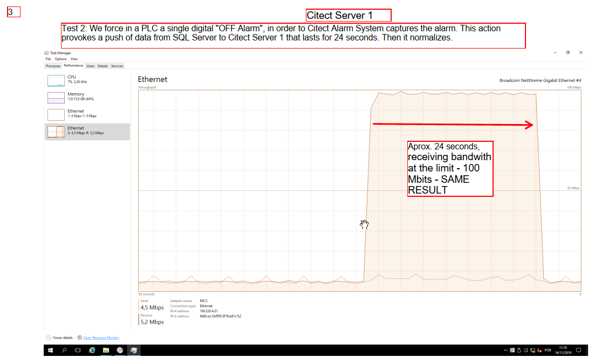Launch Internet Explorer from the taskbar
608x364 pixels.
click(x=92, y=351)
